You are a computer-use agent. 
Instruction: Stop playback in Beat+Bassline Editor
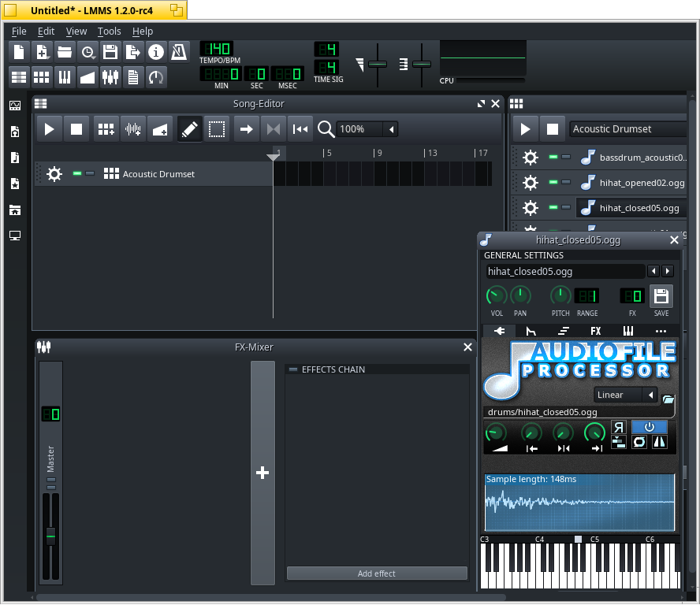click(553, 129)
